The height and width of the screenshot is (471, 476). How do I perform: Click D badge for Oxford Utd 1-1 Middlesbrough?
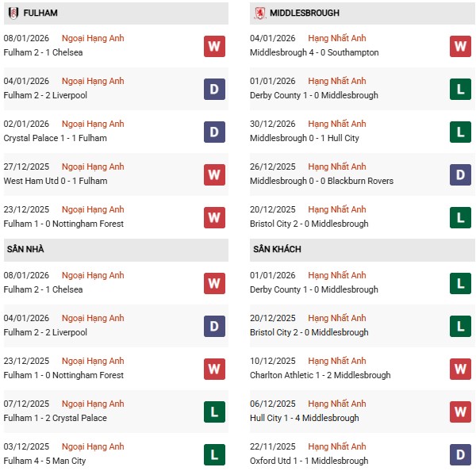tap(460, 454)
